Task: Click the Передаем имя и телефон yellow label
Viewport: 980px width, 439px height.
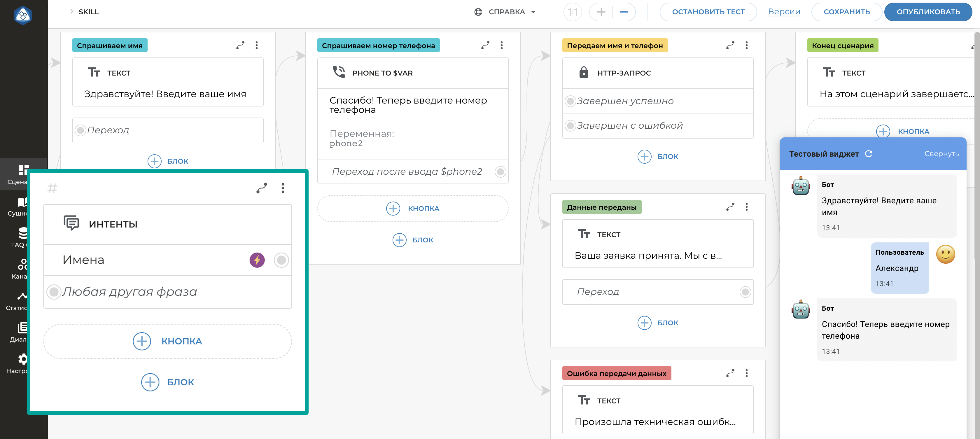Action: tap(615, 46)
